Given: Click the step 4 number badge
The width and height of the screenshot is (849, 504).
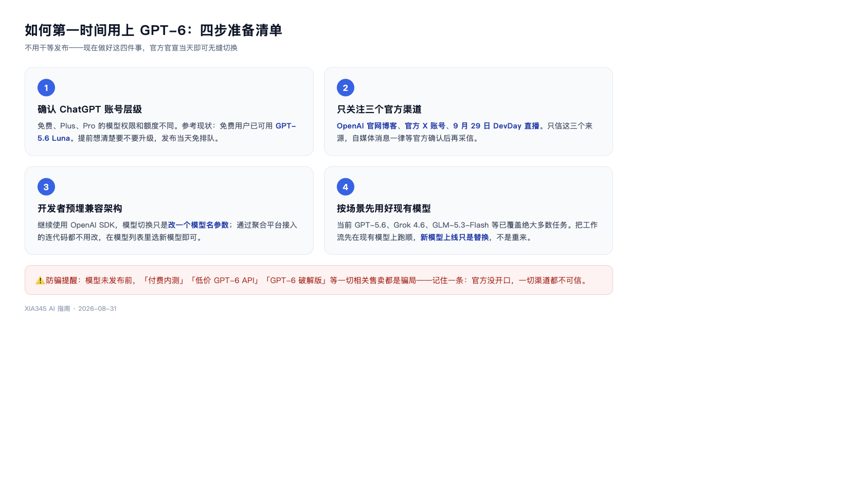Looking at the screenshot, I should tap(346, 187).
